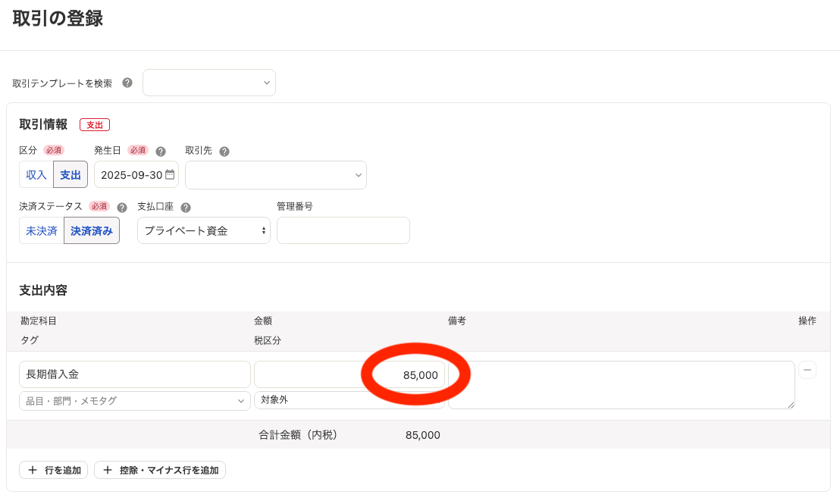Click help icon beside 取引テンプレートを検索
840x504 pixels.
pyautogui.click(x=127, y=83)
